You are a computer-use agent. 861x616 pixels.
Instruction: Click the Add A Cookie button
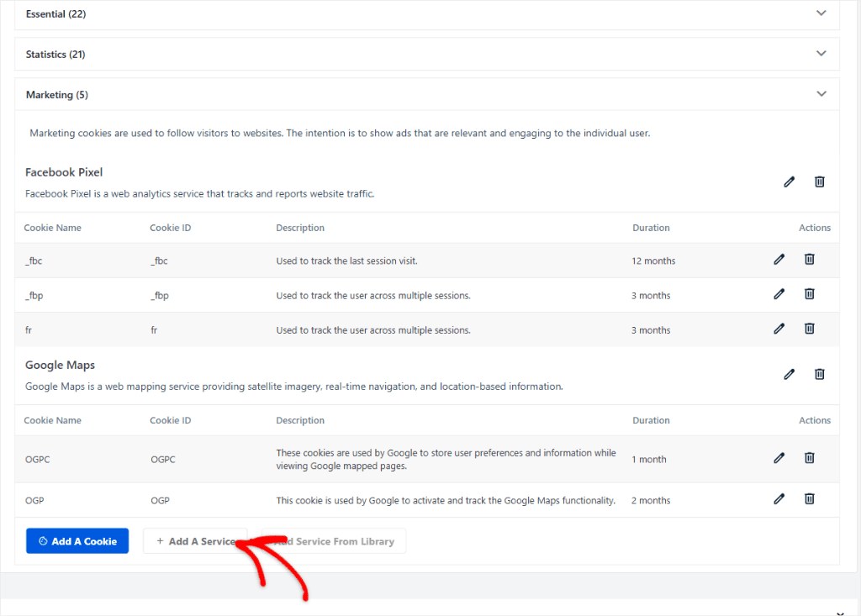(x=77, y=540)
